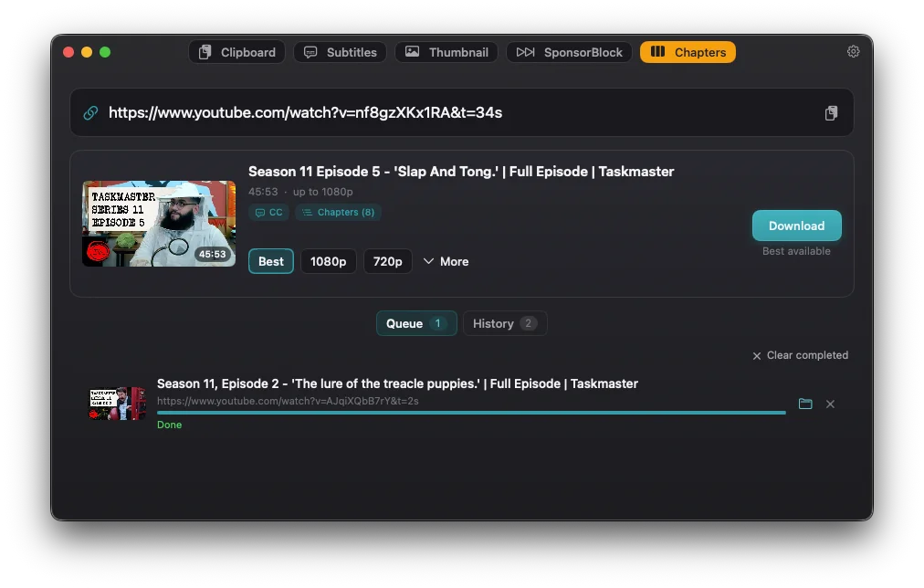Click the green window maximize button
This screenshot has width=924, height=588.
click(105, 52)
